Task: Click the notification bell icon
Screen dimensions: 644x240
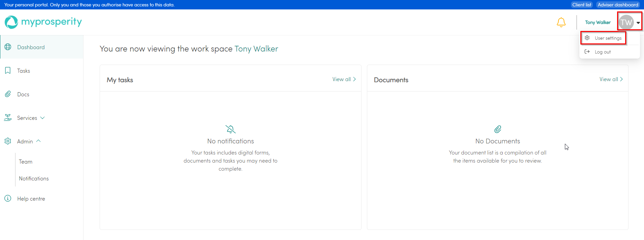Action: (x=561, y=22)
